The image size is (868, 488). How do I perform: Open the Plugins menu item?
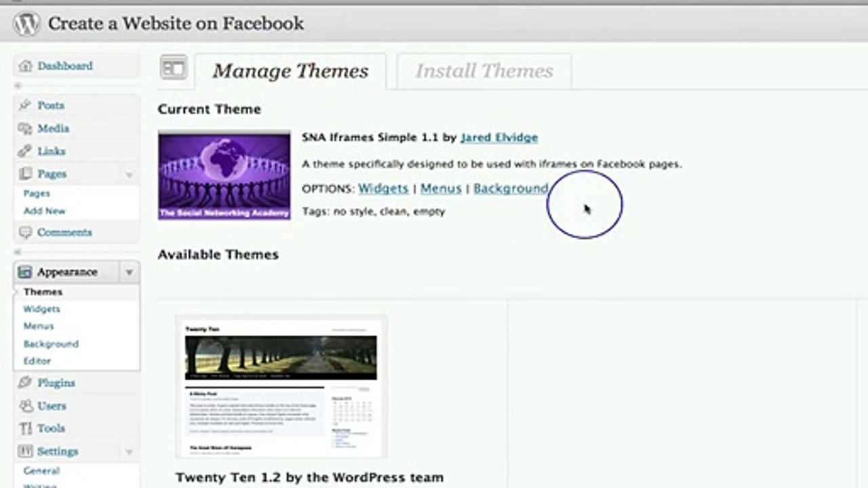pos(56,383)
